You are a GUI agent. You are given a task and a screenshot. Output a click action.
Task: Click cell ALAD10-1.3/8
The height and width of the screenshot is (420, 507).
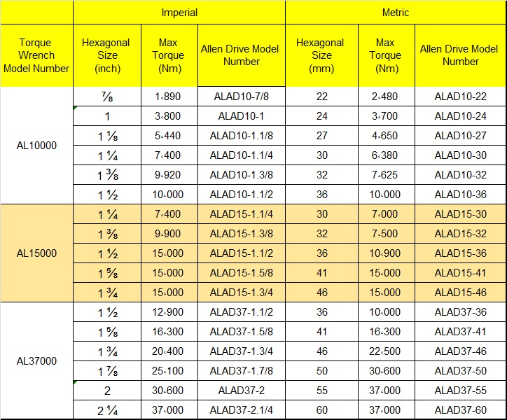242,175
